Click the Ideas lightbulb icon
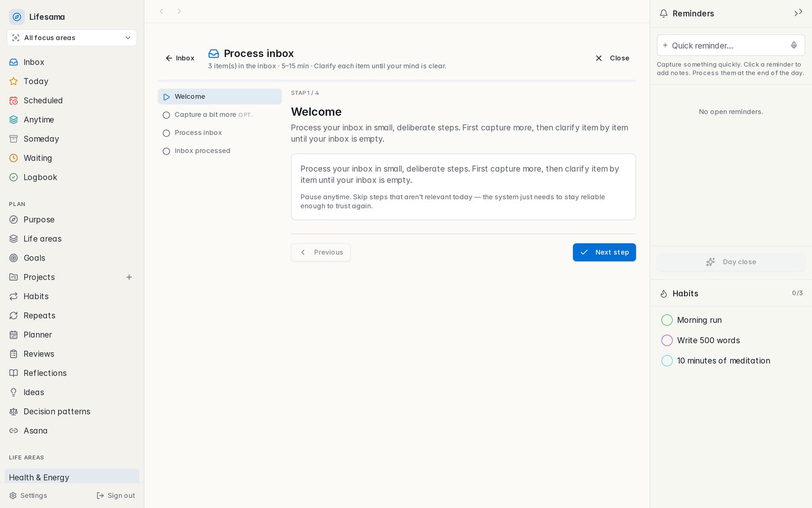 [x=14, y=392]
